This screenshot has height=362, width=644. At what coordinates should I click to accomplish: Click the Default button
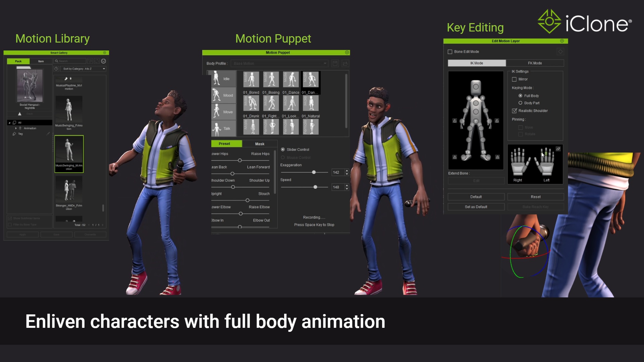[x=476, y=197]
